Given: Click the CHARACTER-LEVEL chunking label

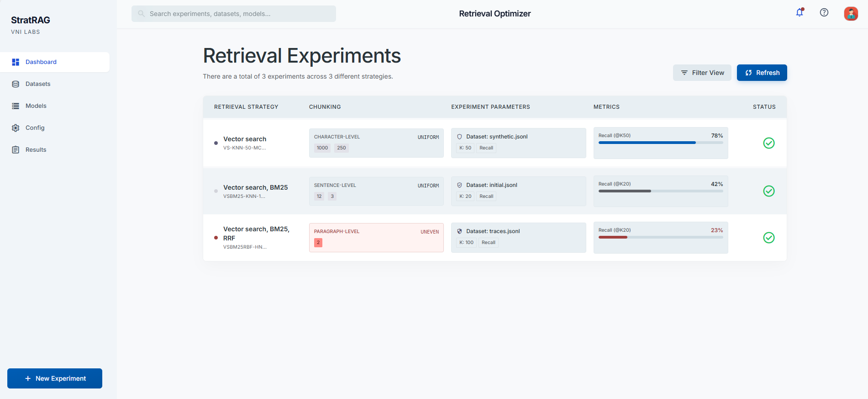Looking at the screenshot, I should tap(337, 137).
